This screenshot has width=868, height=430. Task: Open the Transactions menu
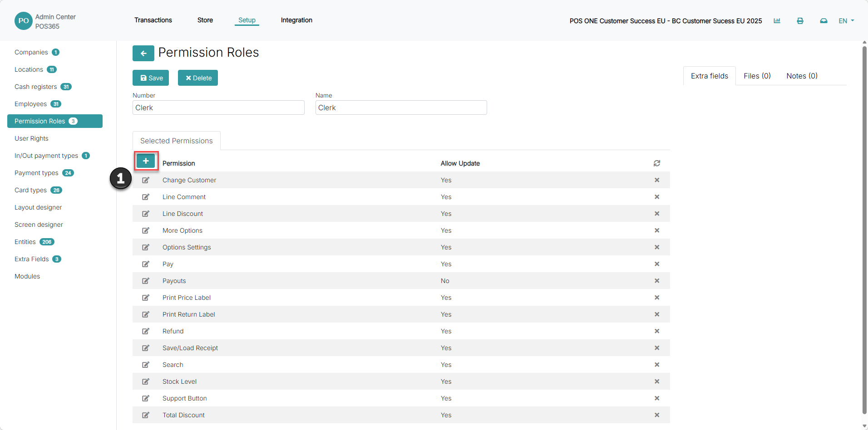pyautogui.click(x=153, y=20)
